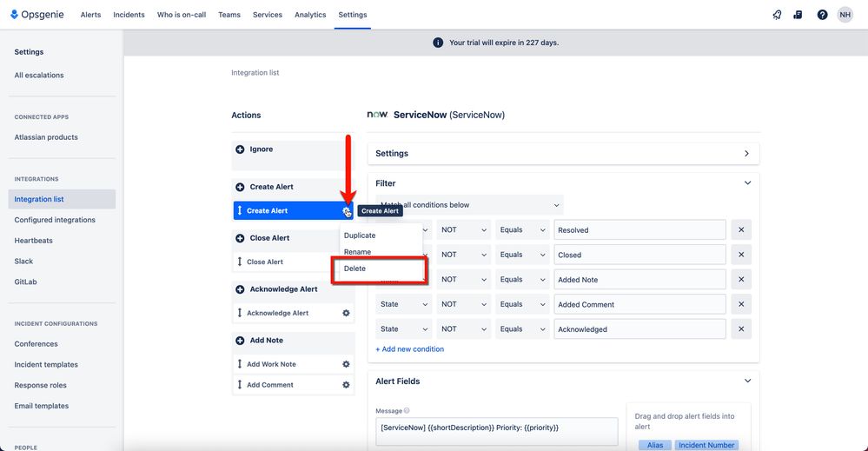868x451 pixels.
Task: Click drag handle on Add Comment rule
Action: click(240, 385)
